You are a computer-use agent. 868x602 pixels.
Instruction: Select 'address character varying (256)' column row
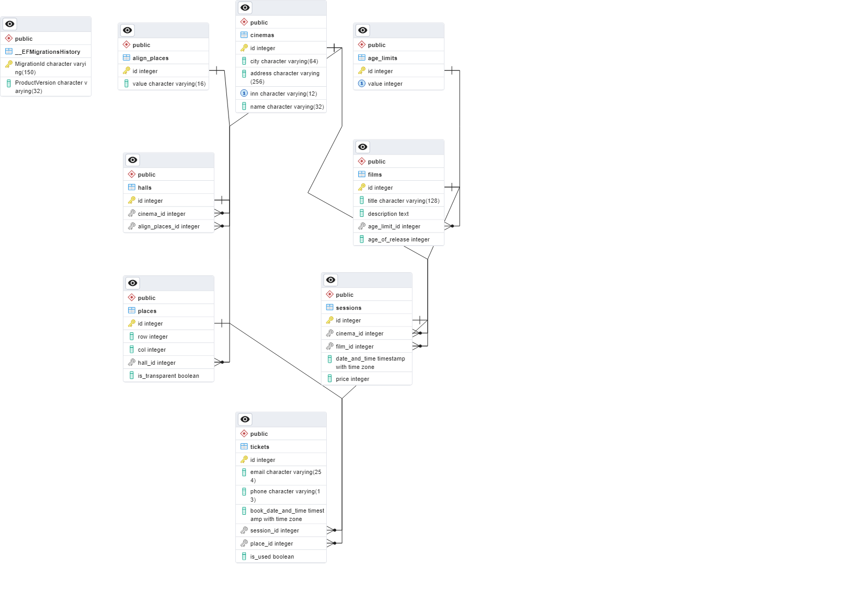coord(281,77)
